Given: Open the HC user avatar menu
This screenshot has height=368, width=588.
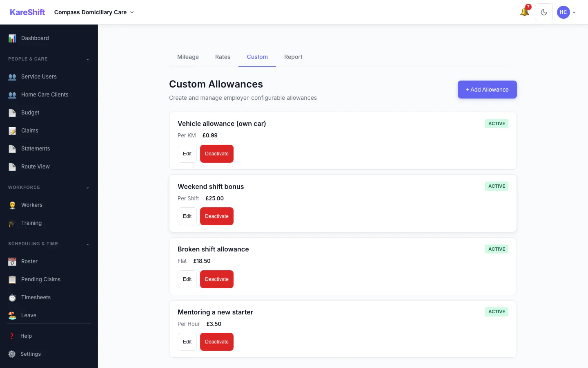Looking at the screenshot, I should coord(563,12).
